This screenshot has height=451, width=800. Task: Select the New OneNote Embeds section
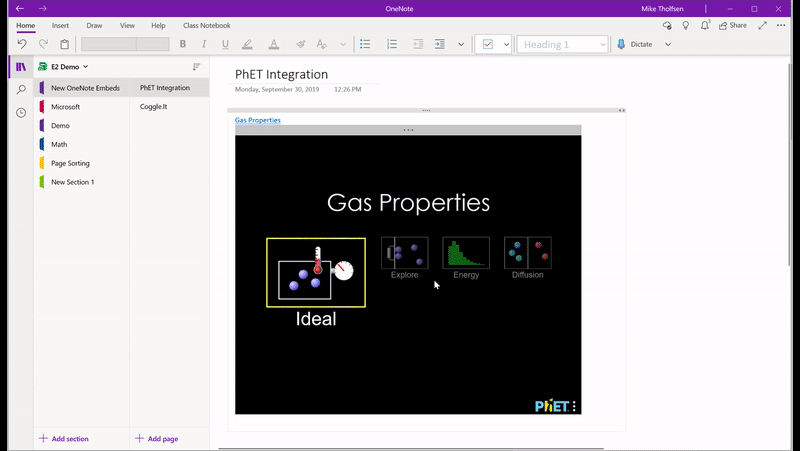tap(82, 88)
